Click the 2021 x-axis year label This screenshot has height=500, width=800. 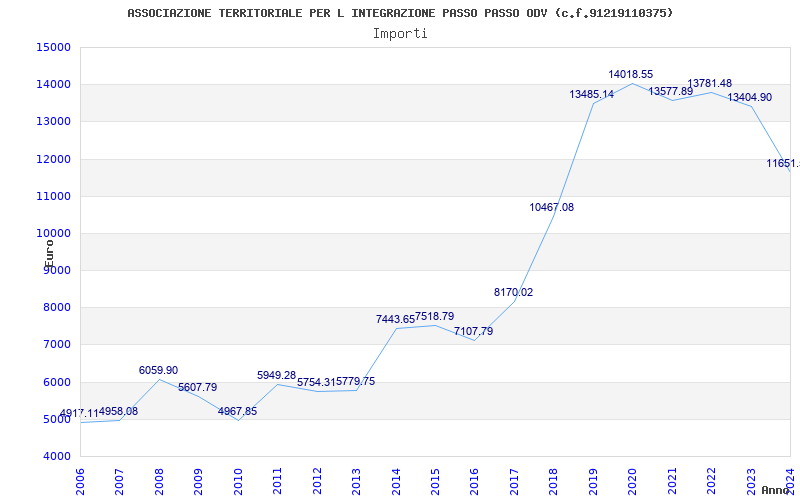(x=672, y=482)
